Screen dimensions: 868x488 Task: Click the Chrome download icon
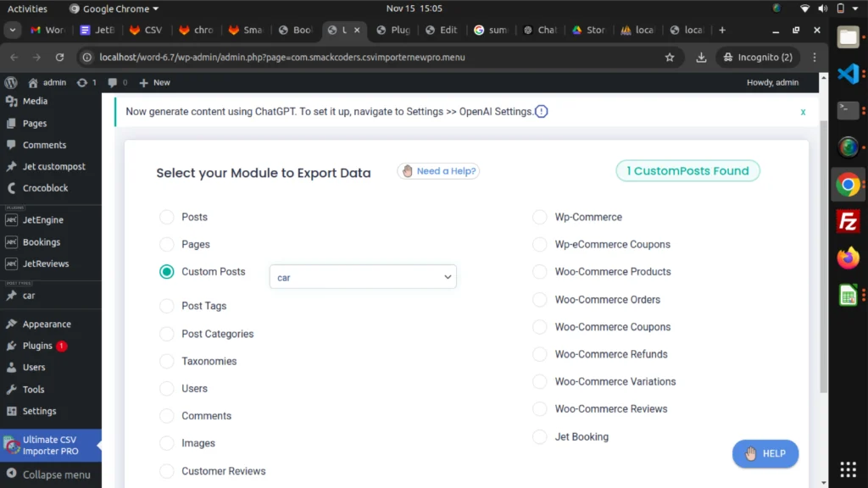pyautogui.click(x=701, y=58)
